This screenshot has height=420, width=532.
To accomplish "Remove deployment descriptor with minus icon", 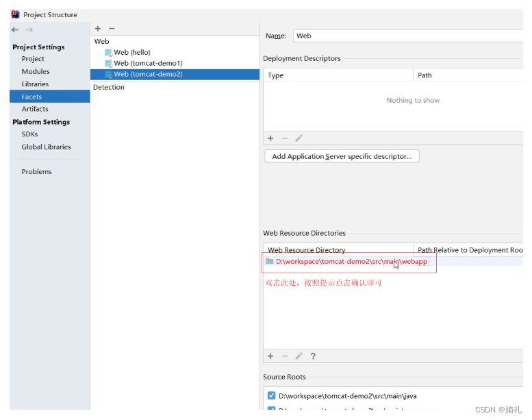I will pos(285,138).
